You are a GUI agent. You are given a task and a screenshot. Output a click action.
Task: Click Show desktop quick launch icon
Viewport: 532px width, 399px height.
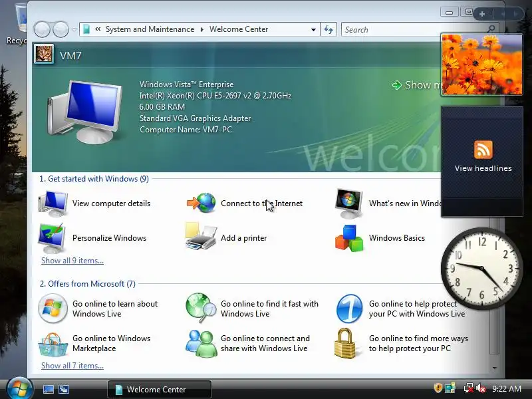coord(48,389)
